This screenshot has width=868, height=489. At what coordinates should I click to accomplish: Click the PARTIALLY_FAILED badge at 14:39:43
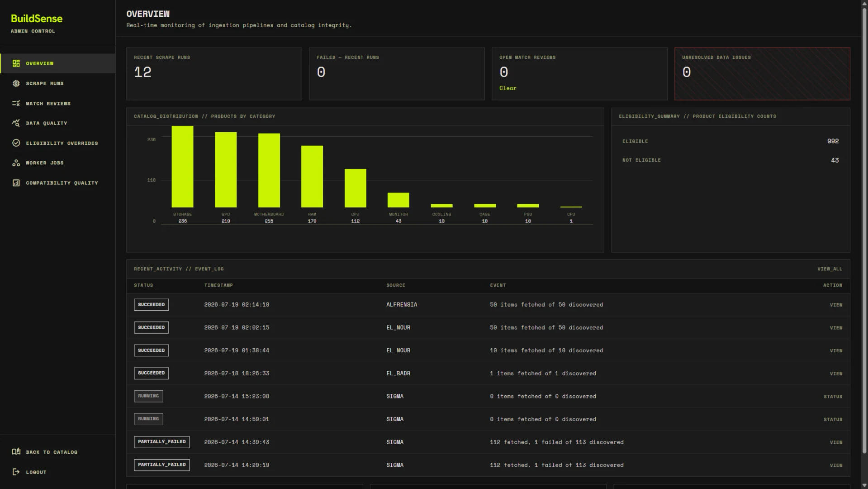[x=161, y=442]
